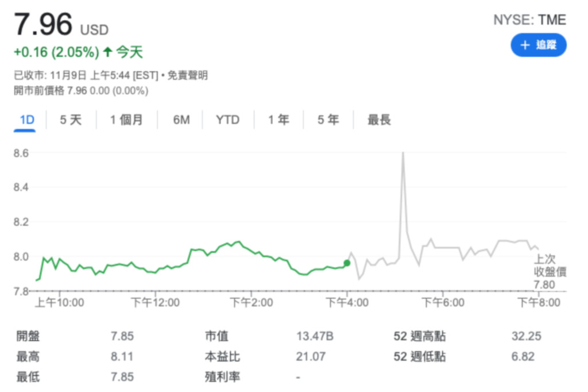
Task: Click the 上次收盤價 7.80 label
Action: [x=550, y=271]
